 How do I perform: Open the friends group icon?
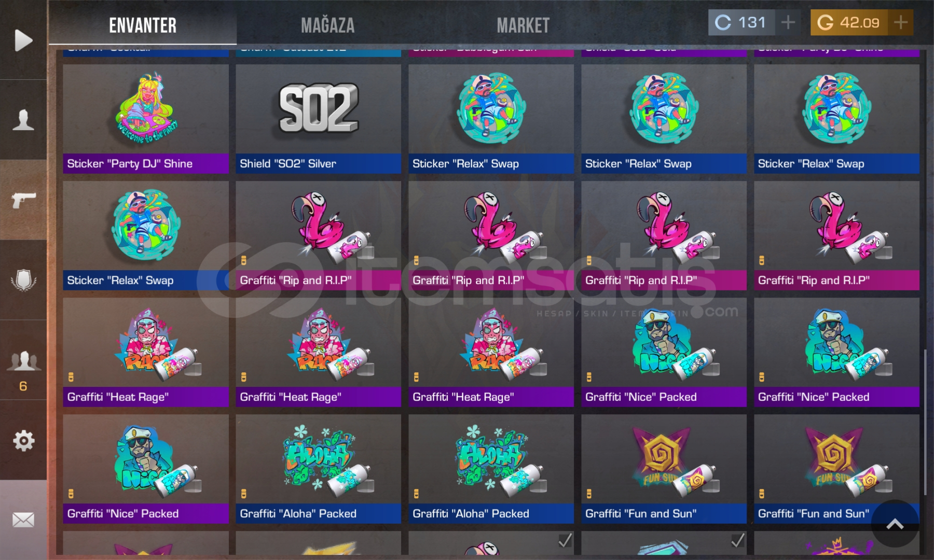(x=23, y=361)
